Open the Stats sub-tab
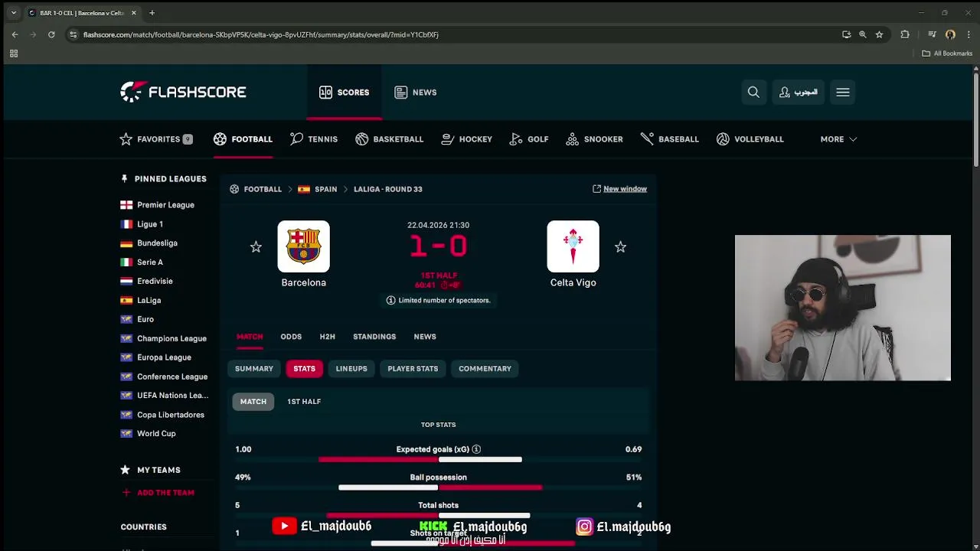Image resolution: width=980 pixels, height=551 pixels. (x=304, y=369)
